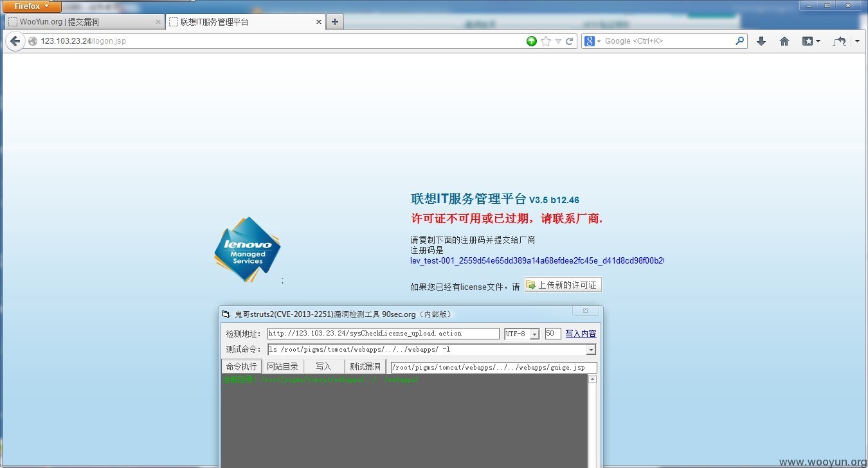Click output pane scrollbar up arrow
Viewport: 868px width, 468px height.
(592, 379)
